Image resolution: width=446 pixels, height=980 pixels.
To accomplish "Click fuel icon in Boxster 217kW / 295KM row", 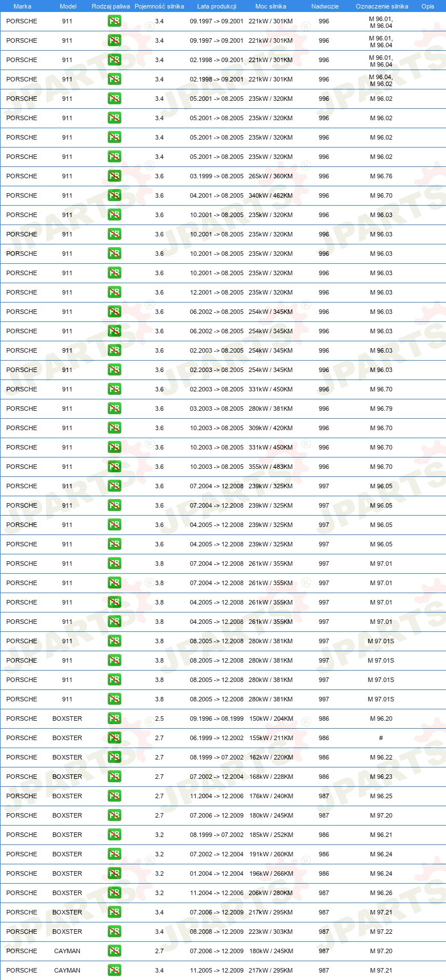I will [114, 912].
